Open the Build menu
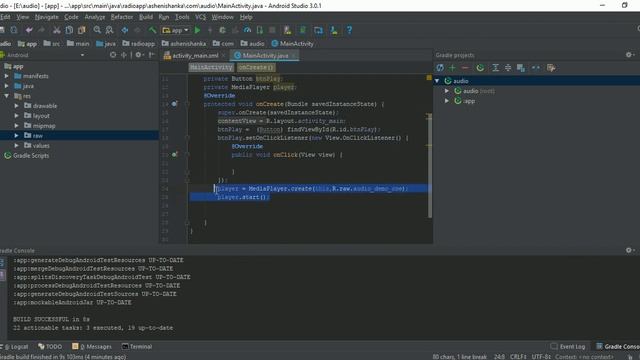Screen dimensions: 640x360 [x=146, y=17]
